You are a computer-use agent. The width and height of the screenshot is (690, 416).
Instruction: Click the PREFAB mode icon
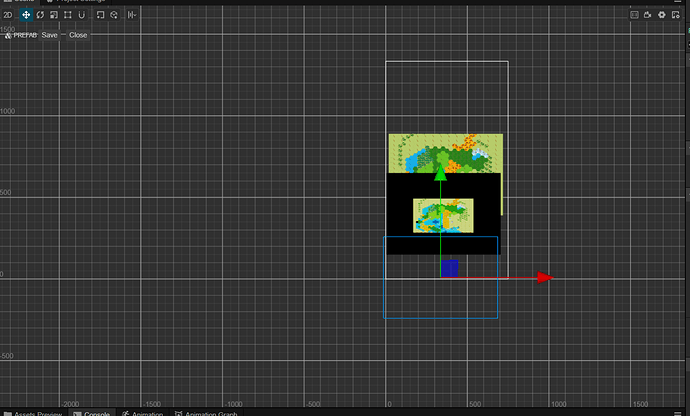pos(8,36)
